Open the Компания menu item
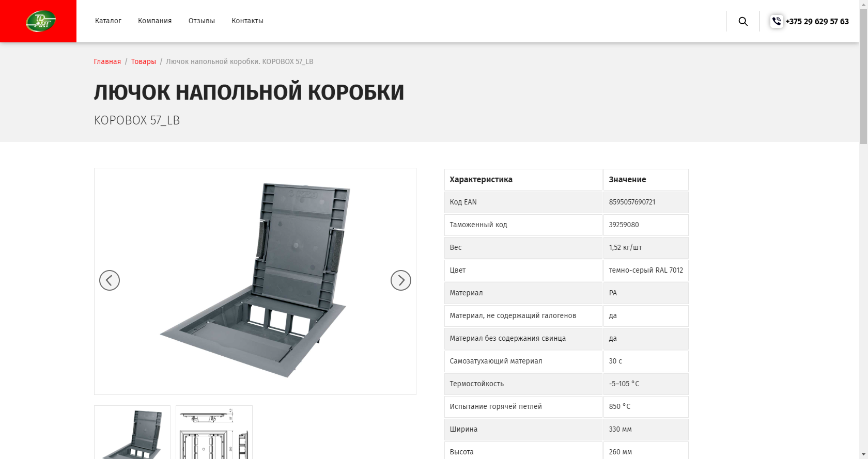 [154, 21]
